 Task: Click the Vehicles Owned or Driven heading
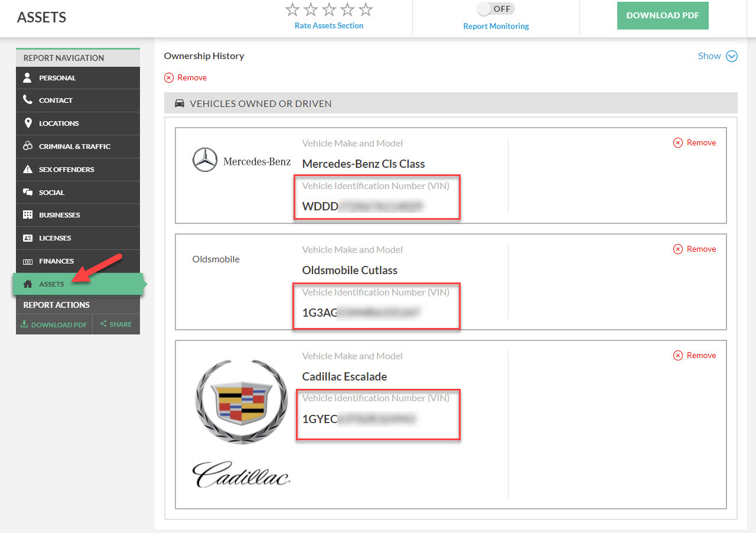pyautogui.click(x=260, y=103)
